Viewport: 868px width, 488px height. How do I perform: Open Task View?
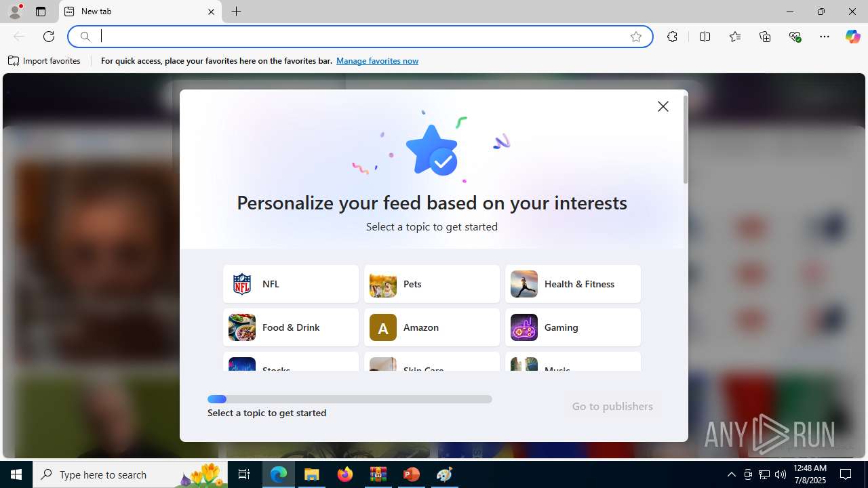(x=244, y=474)
